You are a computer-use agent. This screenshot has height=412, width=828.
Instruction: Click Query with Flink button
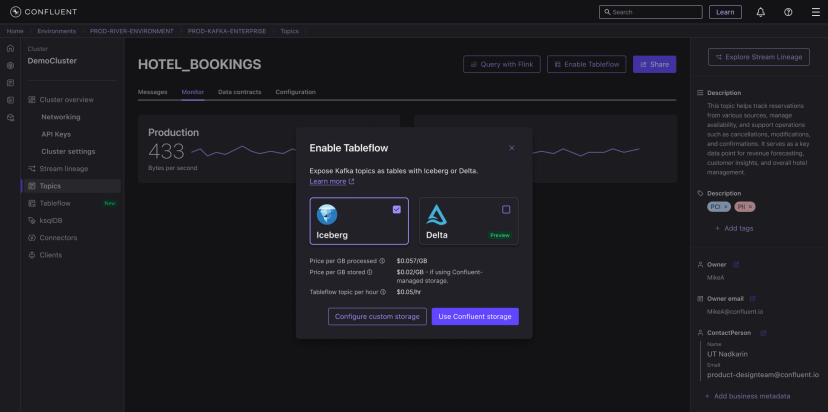tap(502, 64)
